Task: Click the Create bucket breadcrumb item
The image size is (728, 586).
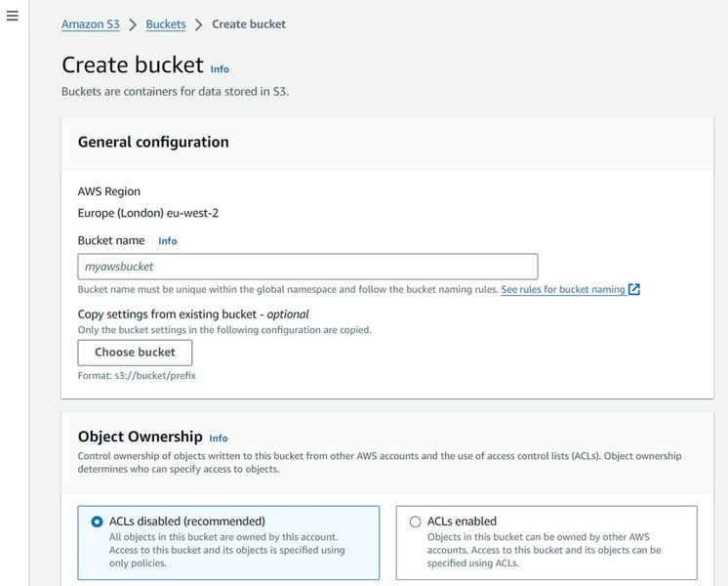Action: [249, 24]
